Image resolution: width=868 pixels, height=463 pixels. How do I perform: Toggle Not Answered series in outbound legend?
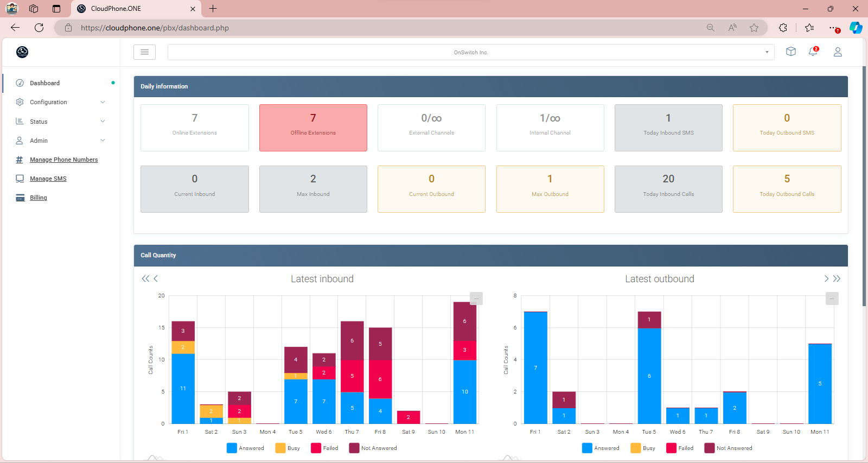(x=728, y=448)
